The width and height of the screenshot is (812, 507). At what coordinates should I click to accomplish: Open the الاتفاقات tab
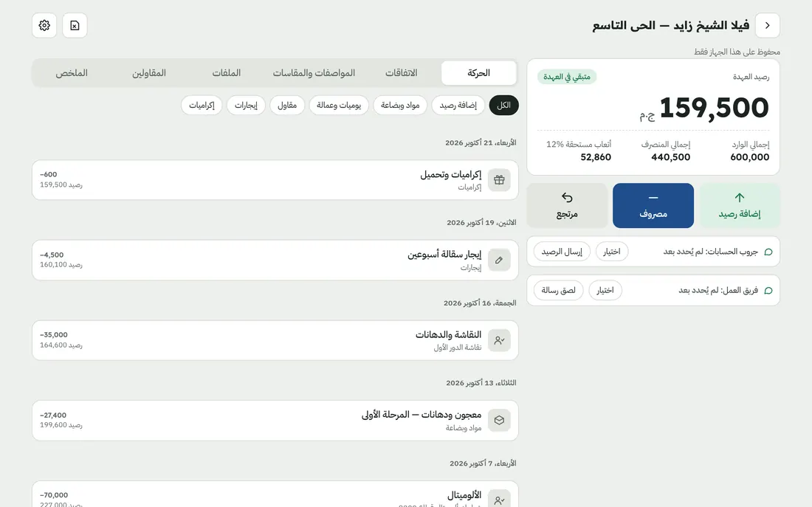pos(402,73)
